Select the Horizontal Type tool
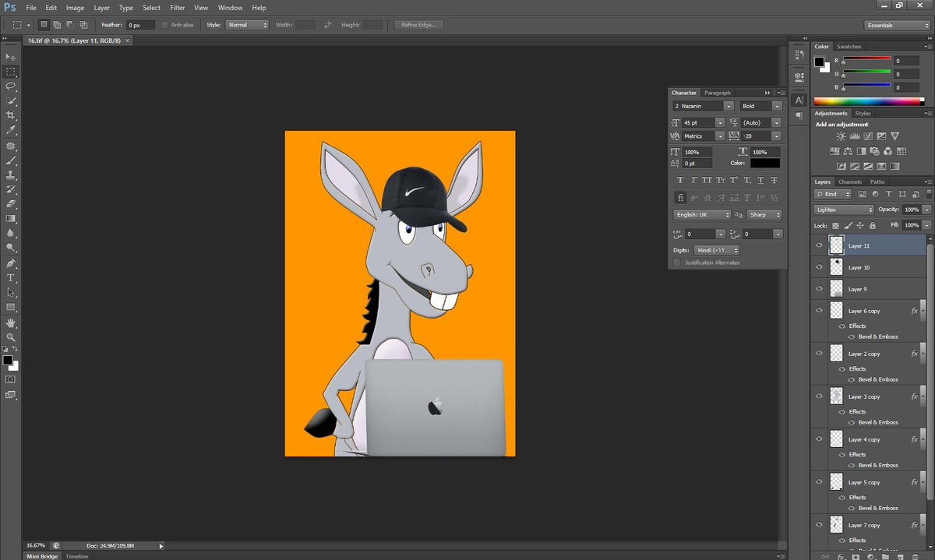 [11, 278]
